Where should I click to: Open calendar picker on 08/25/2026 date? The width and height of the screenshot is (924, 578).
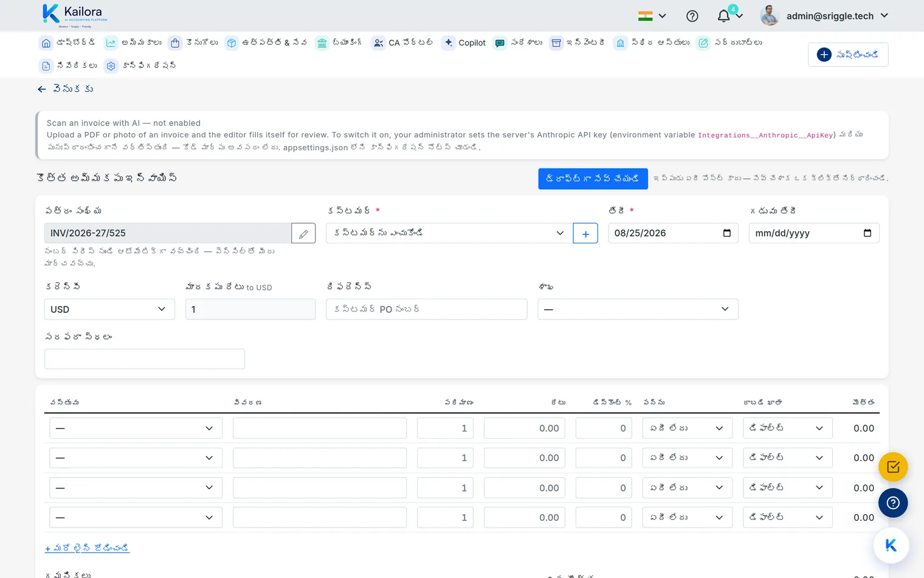tap(726, 233)
